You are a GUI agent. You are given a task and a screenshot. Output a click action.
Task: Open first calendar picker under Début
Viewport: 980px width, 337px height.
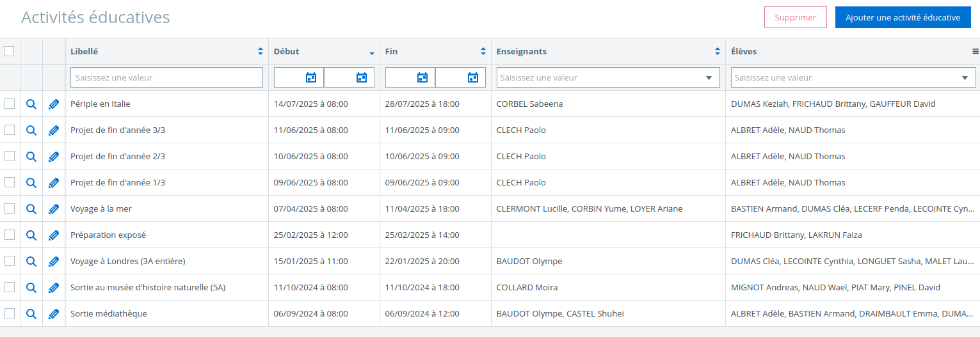(311, 77)
